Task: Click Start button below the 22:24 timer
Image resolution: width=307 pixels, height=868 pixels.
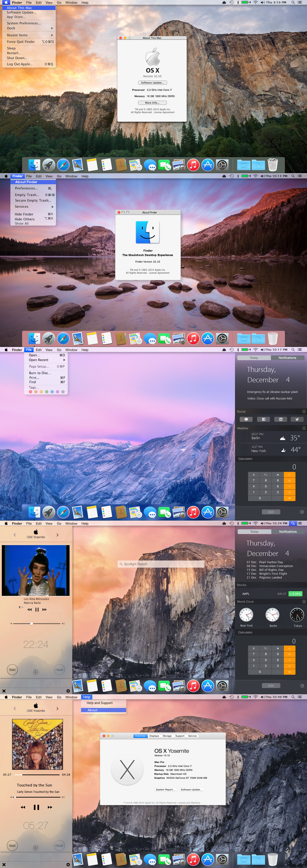Action: [x=12, y=670]
